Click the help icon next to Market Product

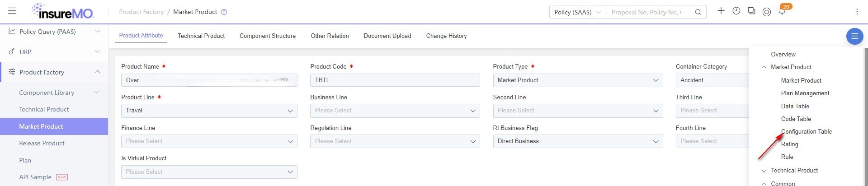224,12
